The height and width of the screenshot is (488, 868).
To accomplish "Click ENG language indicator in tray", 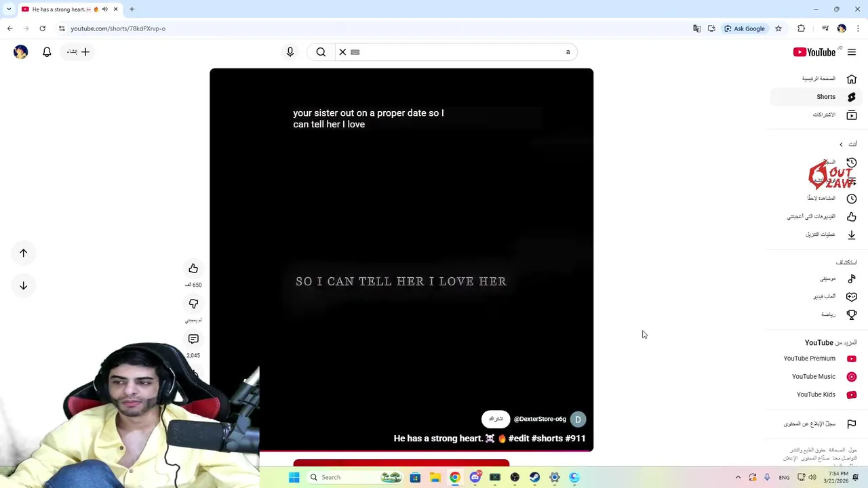I will point(784,477).
